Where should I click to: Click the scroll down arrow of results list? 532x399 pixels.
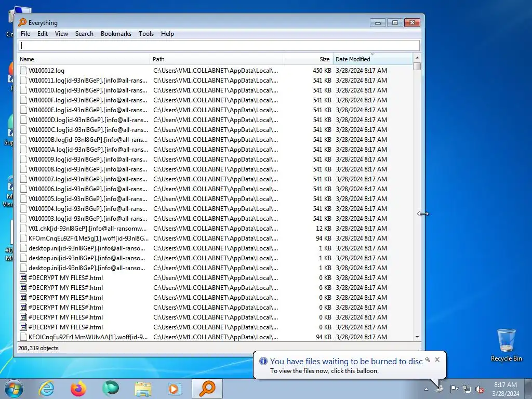click(417, 337)
